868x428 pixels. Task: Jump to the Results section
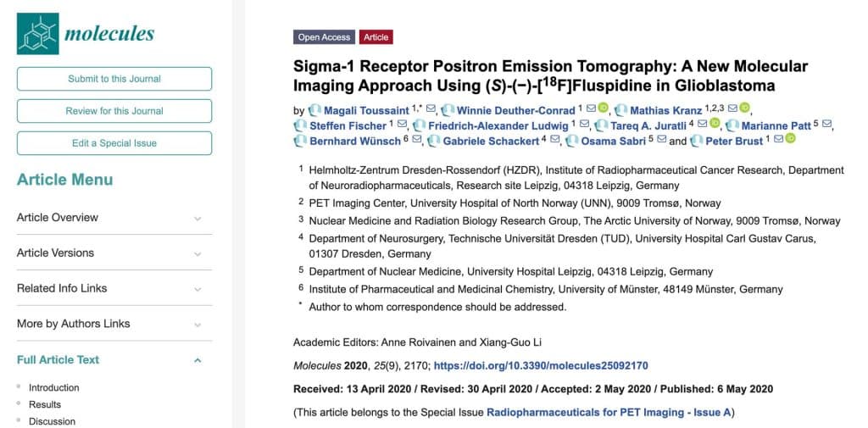point(45,405)
